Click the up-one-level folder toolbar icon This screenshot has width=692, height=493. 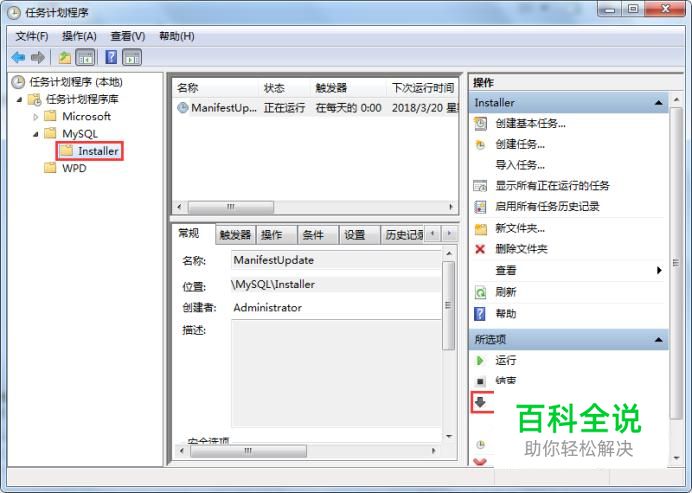click(65, 57)
